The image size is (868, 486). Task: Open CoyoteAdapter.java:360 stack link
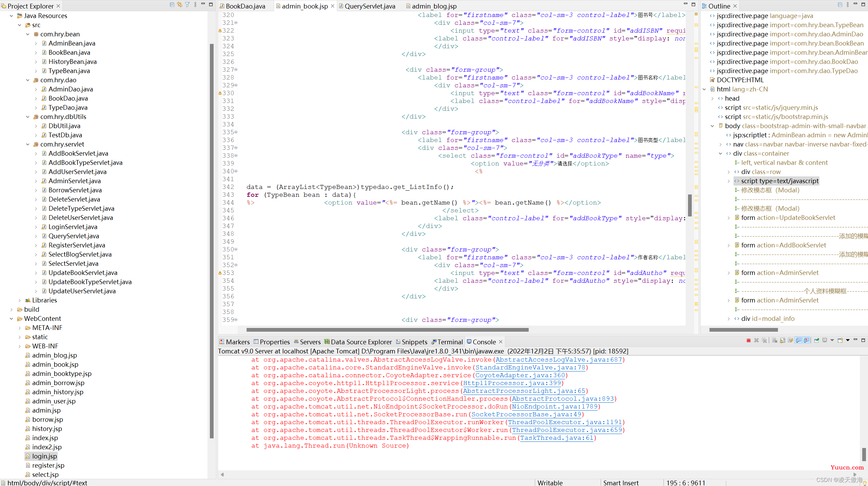pos(520,375)
